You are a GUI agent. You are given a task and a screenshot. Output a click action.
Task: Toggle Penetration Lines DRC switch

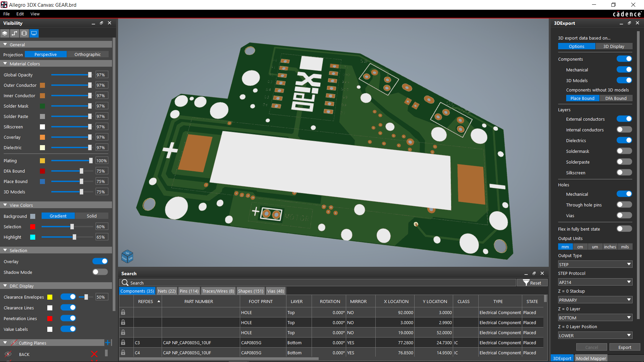pos(68,318)
